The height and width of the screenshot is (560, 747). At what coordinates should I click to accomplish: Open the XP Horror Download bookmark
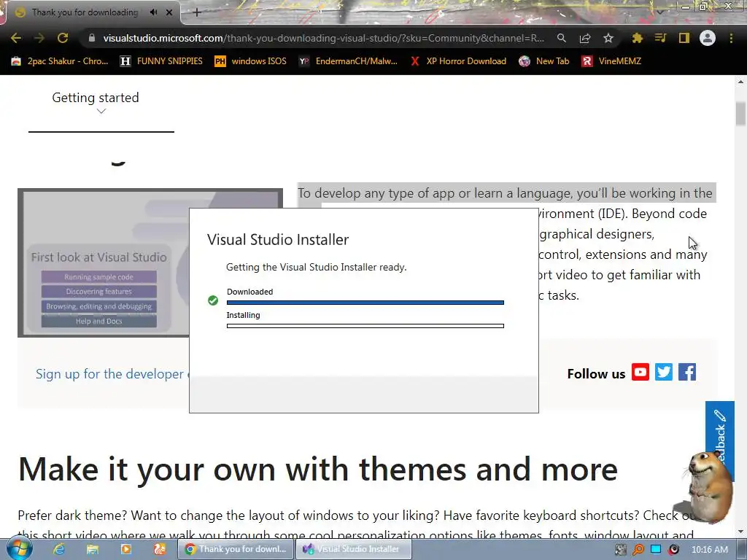tap(458, 61)
